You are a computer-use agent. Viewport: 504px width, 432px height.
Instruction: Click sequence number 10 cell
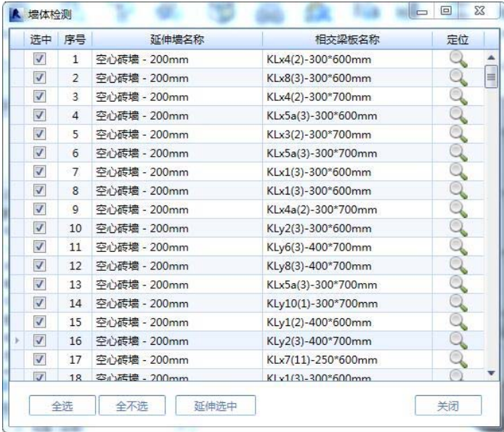tap(75, 228)
